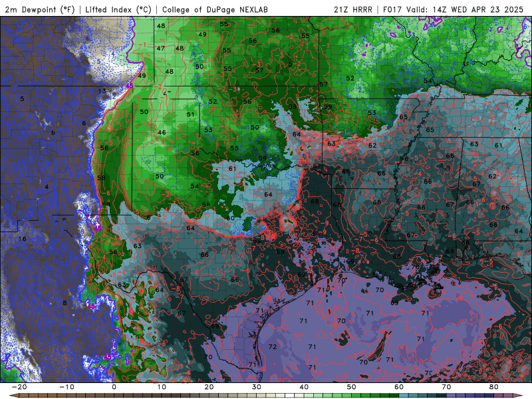532x399 pixels.
Task: Click the '51' dewpoint value on map
Action: click(190, 114)
